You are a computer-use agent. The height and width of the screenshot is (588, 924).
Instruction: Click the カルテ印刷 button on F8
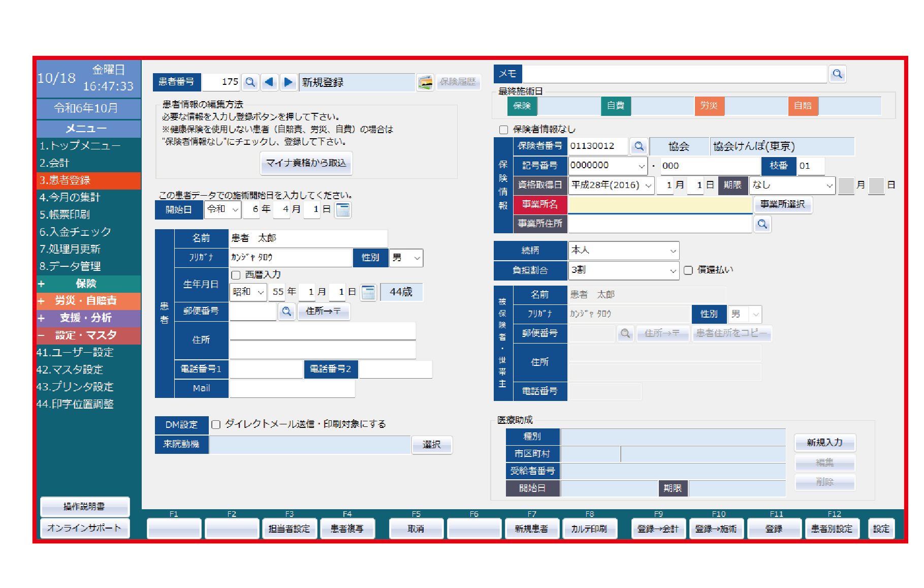point(590,529)
